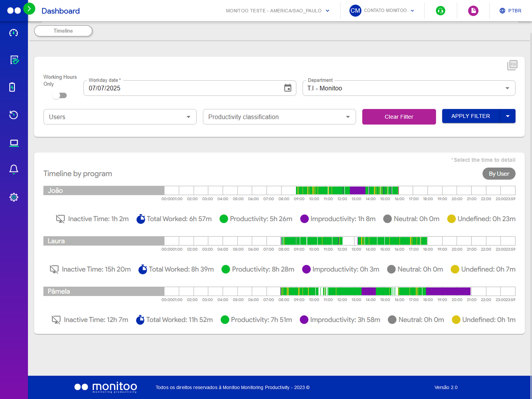Open the settings gear icon in sidebar
The image size is (532, 399).
[14, 197]
